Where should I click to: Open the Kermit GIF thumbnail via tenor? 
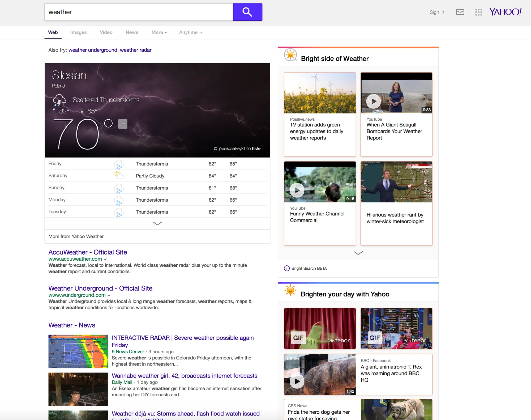(x=320, y=328)
